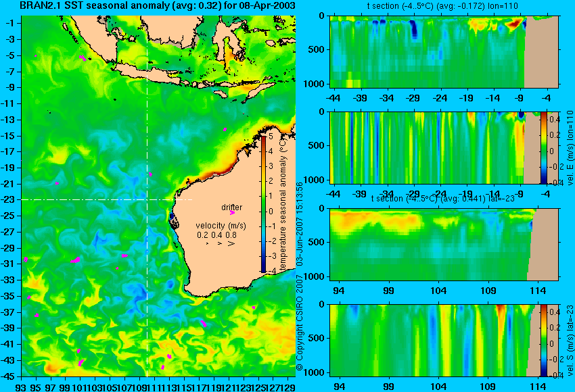Click the largest velocity arrow sample under 0.8
This screenshot has width=575, height=392.
tap(231, 243)
